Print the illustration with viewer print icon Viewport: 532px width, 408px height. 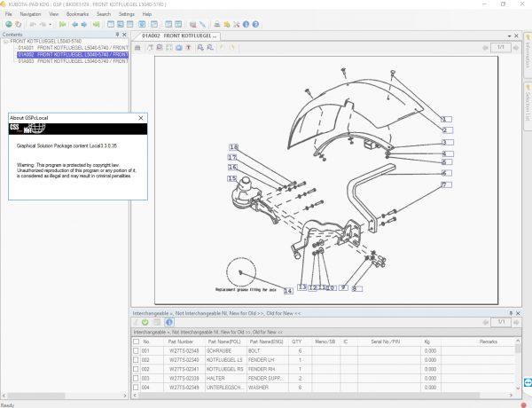[x=137, y=48]
